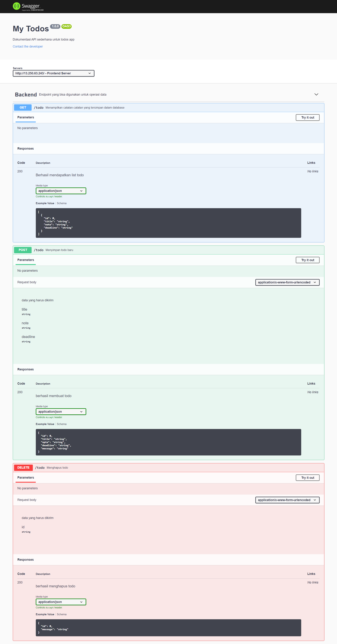Click Try it out for GET /todo
Viewport: 337px width, 644px height.
tap(307, 118)
